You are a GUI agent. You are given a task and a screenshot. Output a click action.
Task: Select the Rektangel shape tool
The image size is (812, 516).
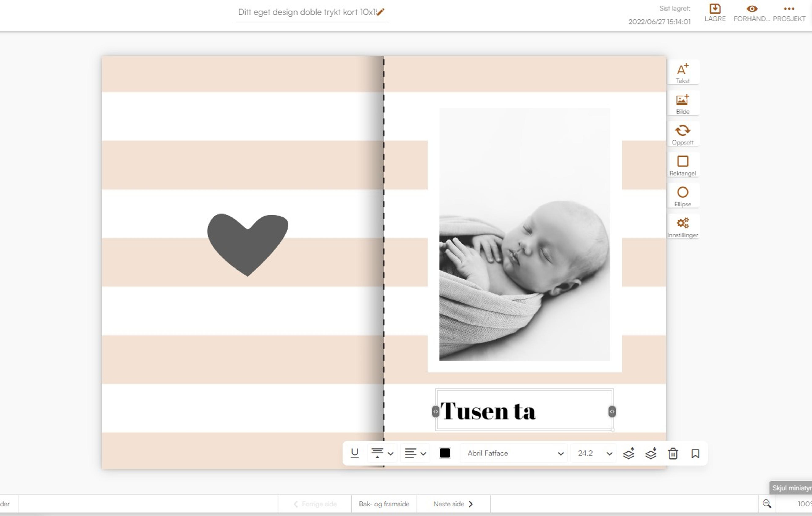[x=683, y=165]
